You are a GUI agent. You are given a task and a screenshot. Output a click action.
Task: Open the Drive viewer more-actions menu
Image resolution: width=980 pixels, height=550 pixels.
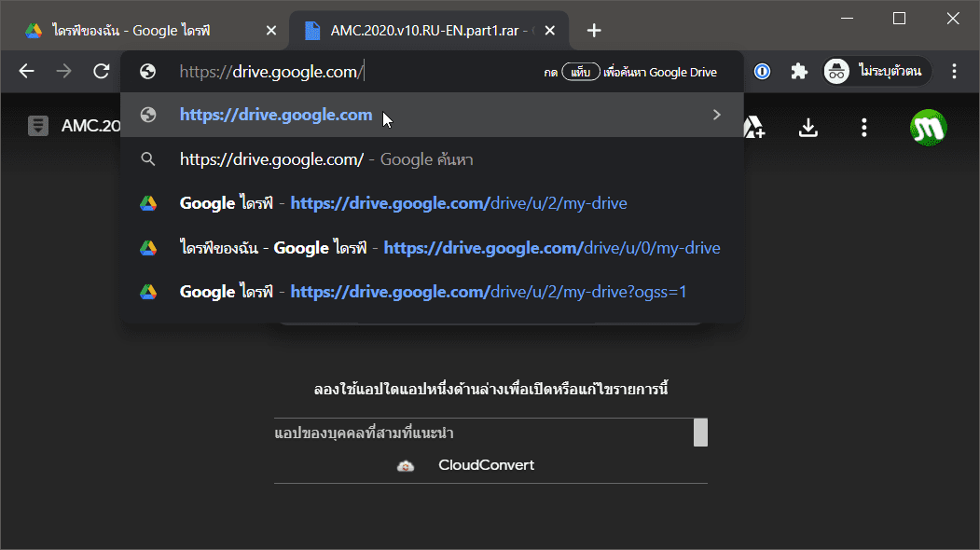(x=864, y=128)
